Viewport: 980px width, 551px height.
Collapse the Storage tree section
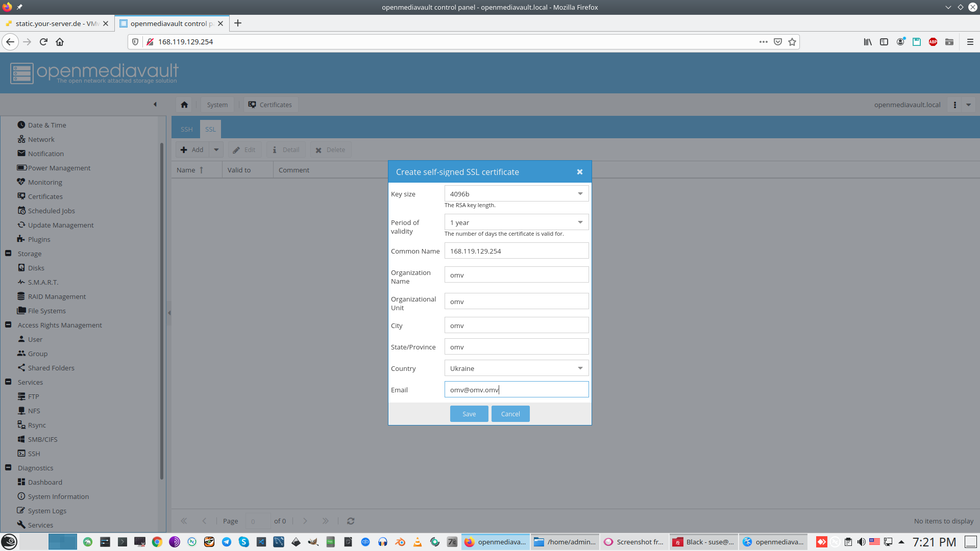click(x=8, y=254)
